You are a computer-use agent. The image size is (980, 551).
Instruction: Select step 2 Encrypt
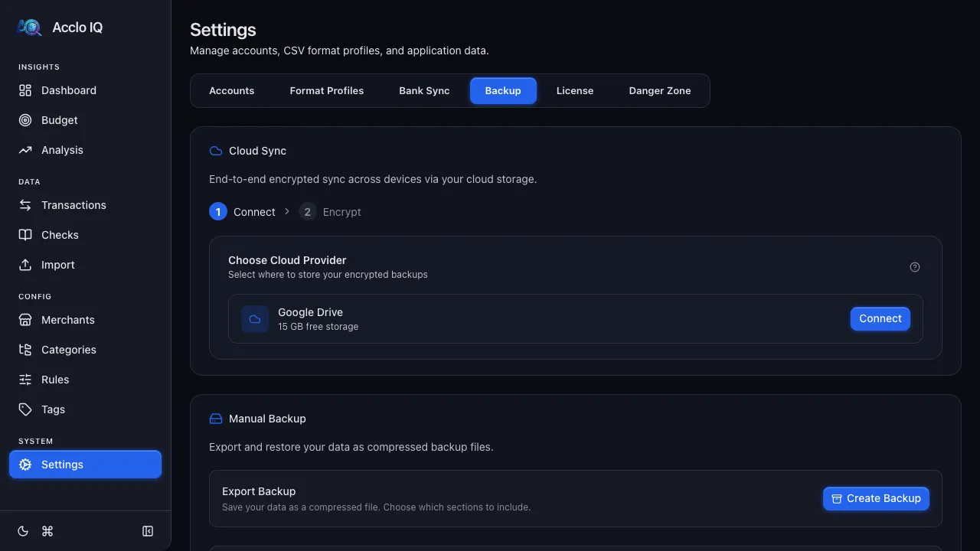click(x=330, y=212)
